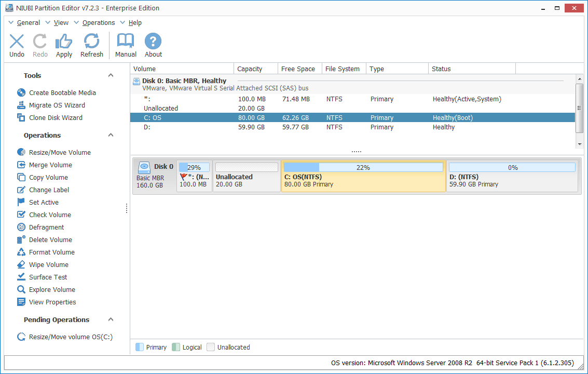Click the Surface Test link
The height and width of the screenshot is (374, 588).
pos(48,277)
